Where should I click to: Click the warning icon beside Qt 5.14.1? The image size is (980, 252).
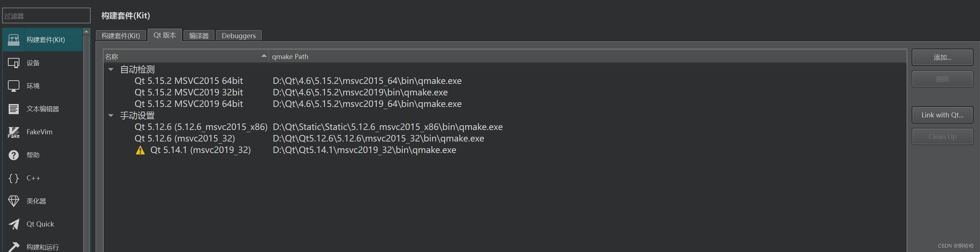140,150
